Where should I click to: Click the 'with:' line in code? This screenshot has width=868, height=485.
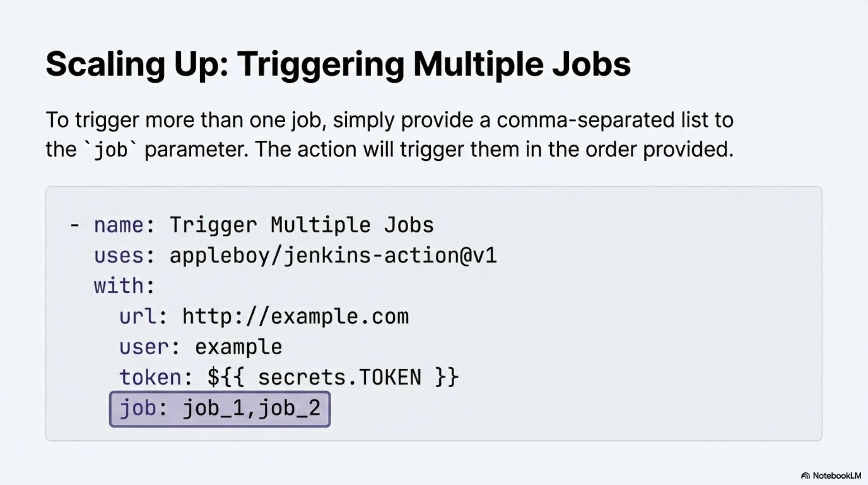pos(124,285)
